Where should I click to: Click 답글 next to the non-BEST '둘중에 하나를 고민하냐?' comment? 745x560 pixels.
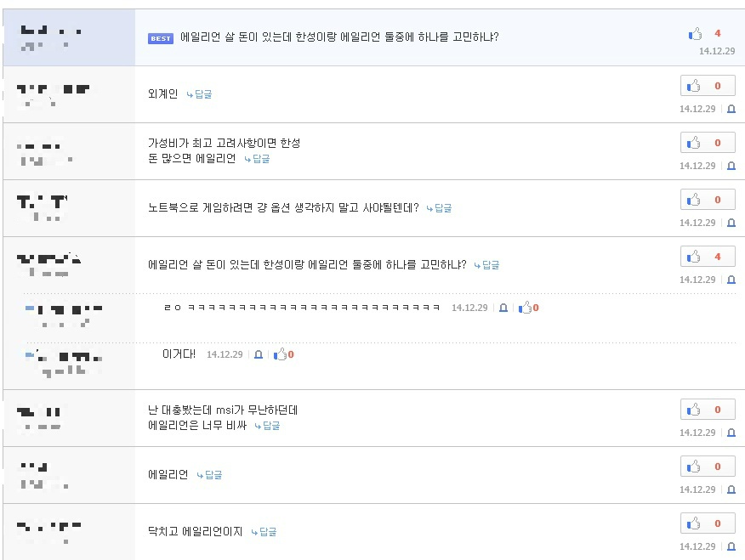(x=486, y=265)
